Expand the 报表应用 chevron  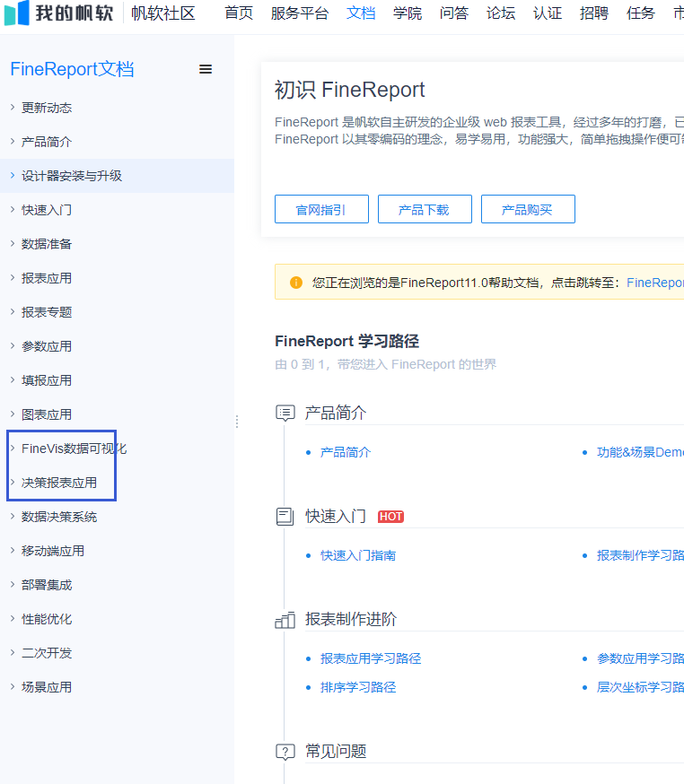click(x=13, y=277)
